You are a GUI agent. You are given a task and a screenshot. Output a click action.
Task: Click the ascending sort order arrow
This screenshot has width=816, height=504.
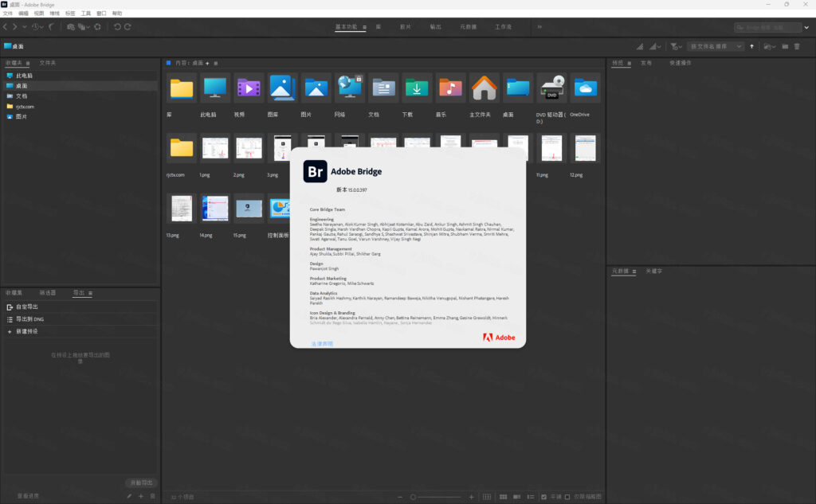(x=751, y=47)
